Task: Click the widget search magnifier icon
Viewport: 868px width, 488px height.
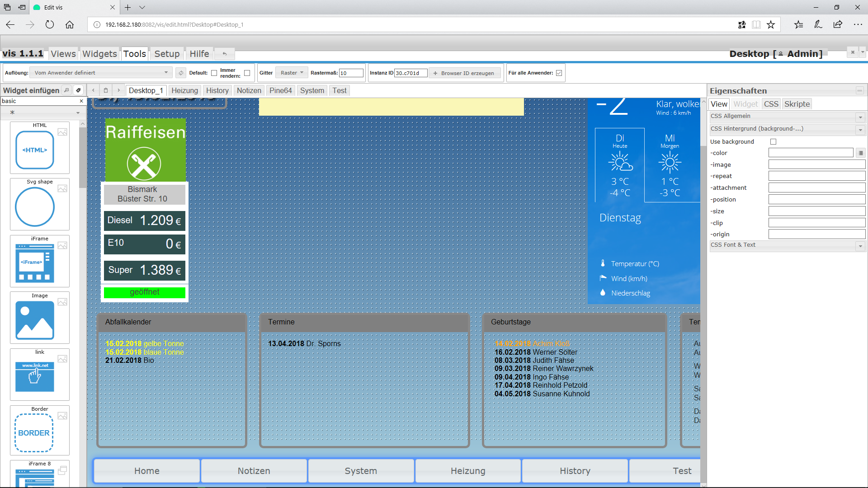Action: [x=66, y=90]
